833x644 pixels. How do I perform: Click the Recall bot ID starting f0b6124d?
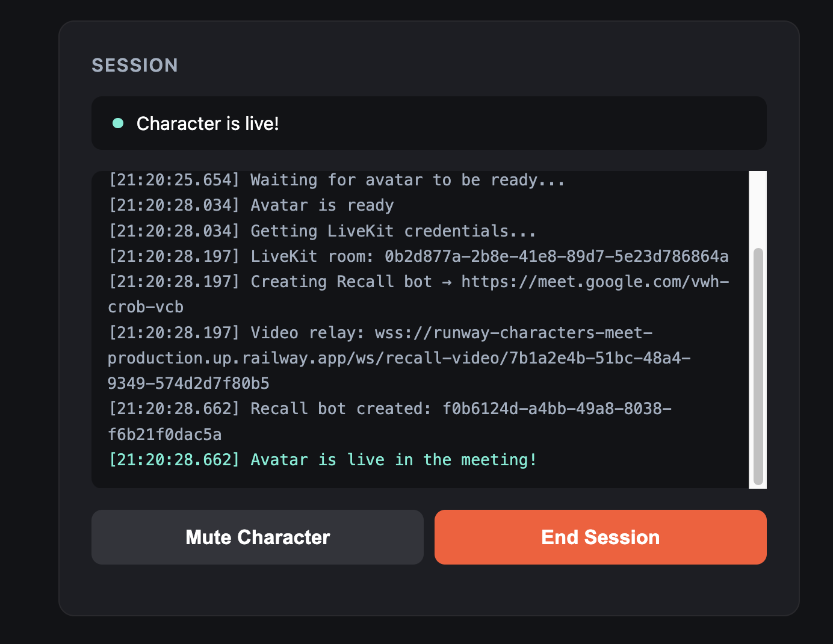click(557, 409)
